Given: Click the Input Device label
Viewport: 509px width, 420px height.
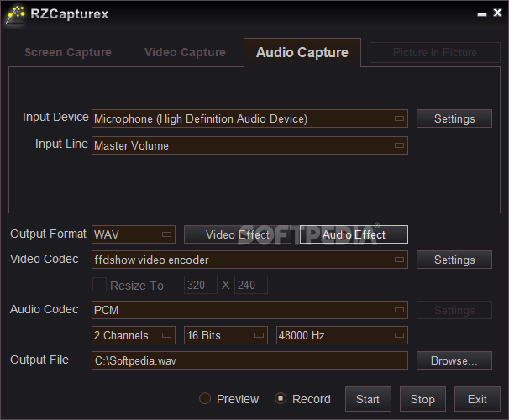Looking at the screenshot, I should (55, 117).
